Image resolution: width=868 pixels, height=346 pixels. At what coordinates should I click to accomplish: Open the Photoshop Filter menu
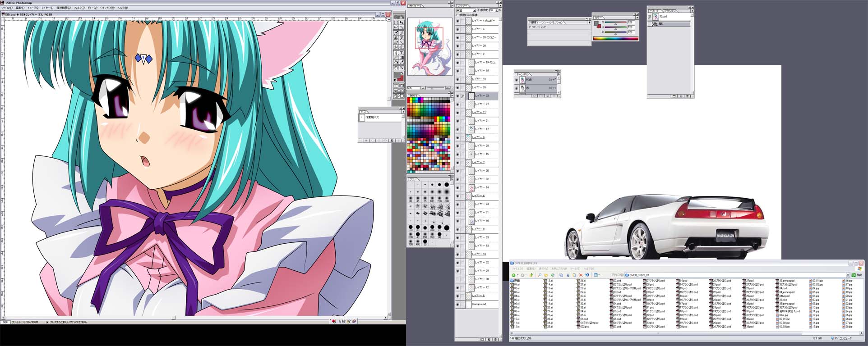pos(78,8)
